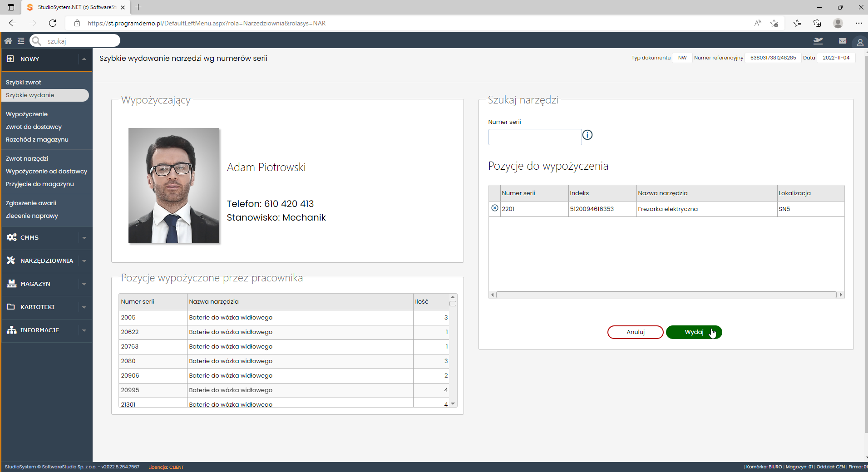Toggle the side menu list icon
The image size is (868, 472).
21,41
